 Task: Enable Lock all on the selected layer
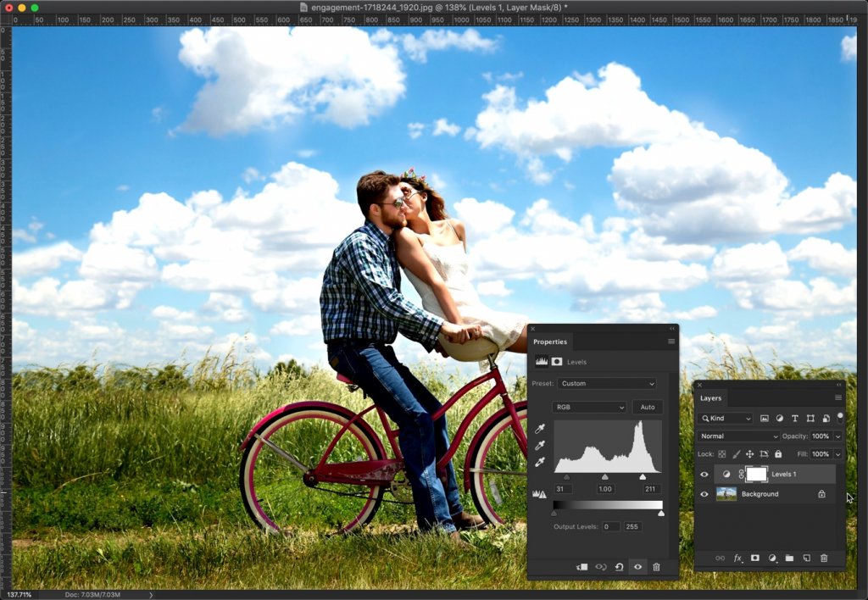click(x=778, y=453)
